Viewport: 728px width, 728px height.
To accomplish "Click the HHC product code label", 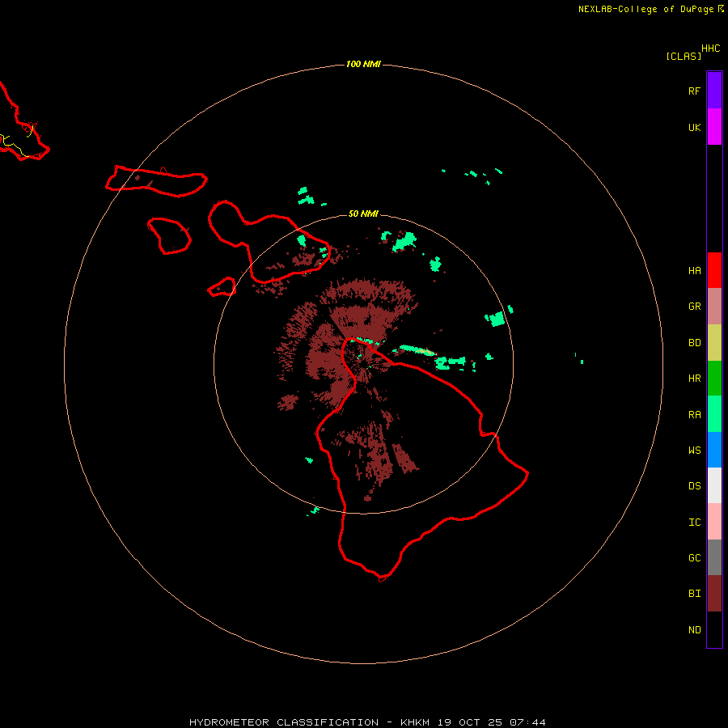I will tap(711, 49).
